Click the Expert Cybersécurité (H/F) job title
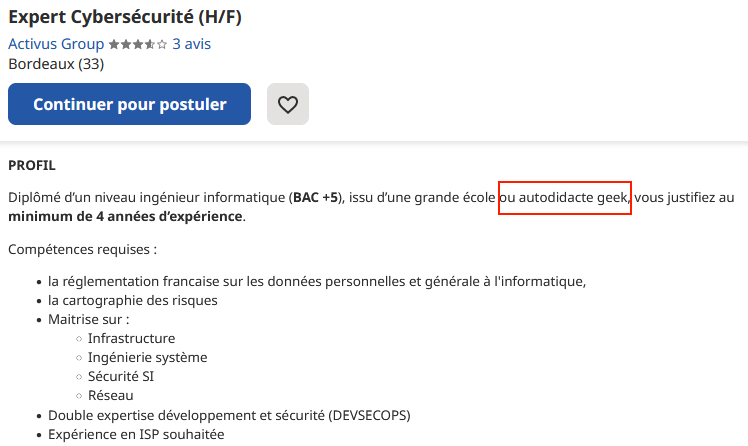Screen dimensions: 748x446 click(x=125, y=17)
